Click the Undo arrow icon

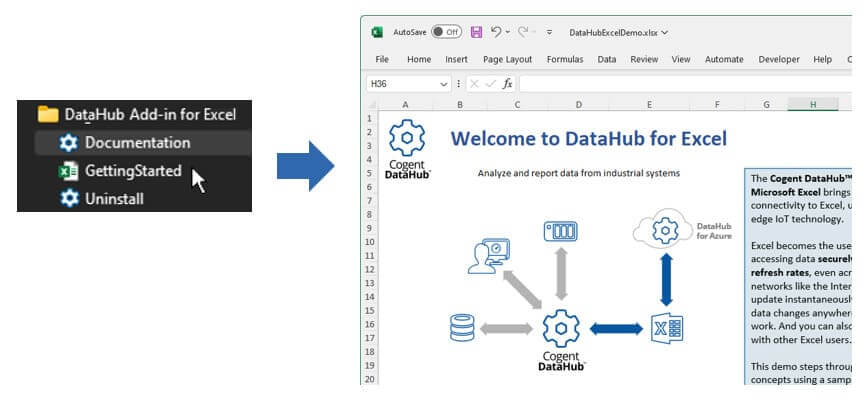tap(495, 32)
